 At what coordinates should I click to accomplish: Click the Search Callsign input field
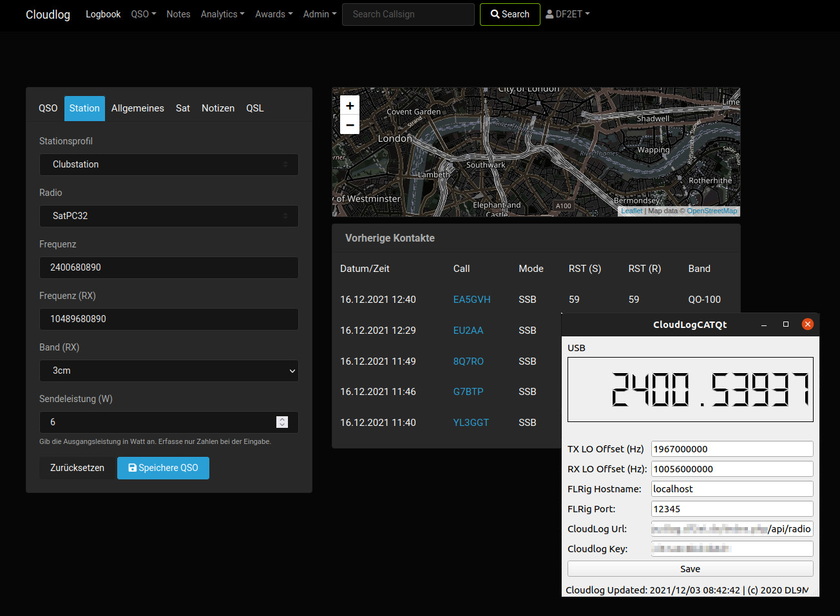(x=408, y=14)
